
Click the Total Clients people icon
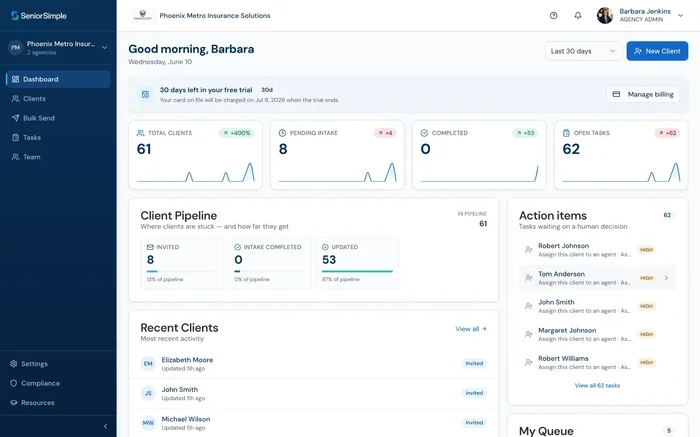click(x=140, y=133)
